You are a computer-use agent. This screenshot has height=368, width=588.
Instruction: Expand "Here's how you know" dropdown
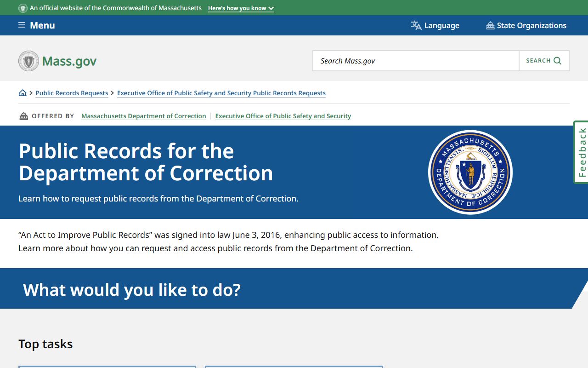[x=241, y=8]
